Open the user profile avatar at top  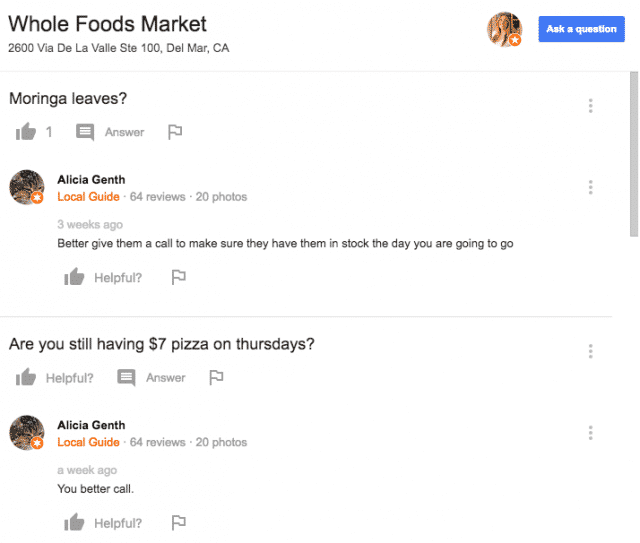pyautogui.click(x=504, y=29)
